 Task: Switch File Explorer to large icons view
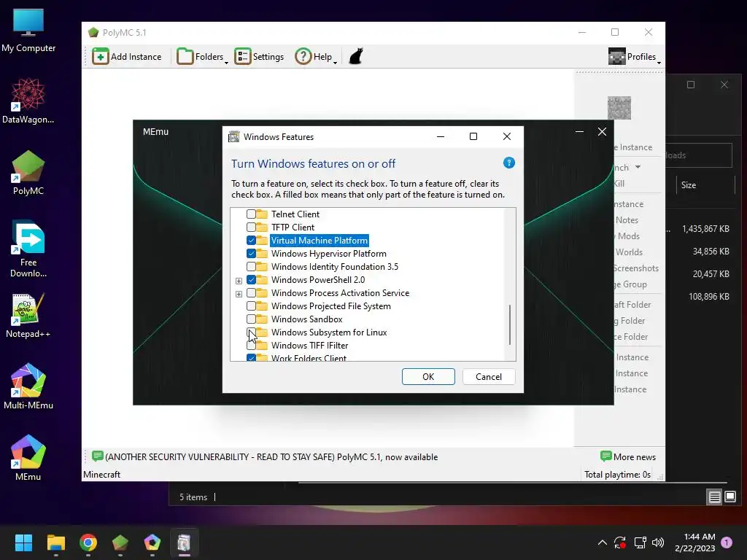[730, 497]
